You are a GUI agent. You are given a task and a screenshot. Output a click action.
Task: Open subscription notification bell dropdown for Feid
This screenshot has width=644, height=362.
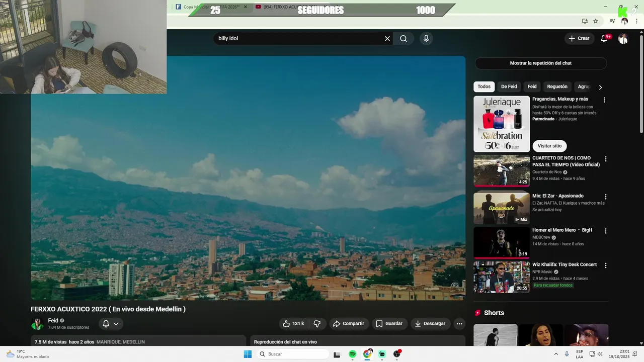coord(111,324)
